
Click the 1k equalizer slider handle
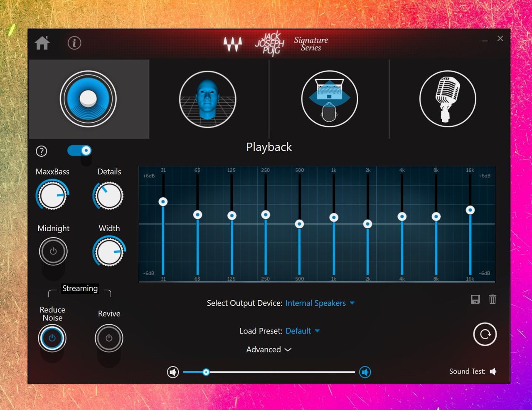click(x=334, y=217)
